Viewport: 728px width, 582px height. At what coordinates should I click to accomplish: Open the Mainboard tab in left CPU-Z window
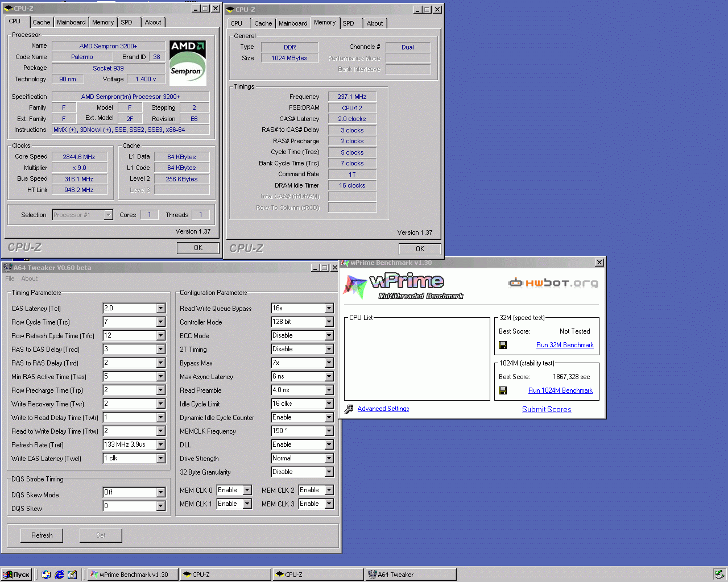[x=71, y=22]
